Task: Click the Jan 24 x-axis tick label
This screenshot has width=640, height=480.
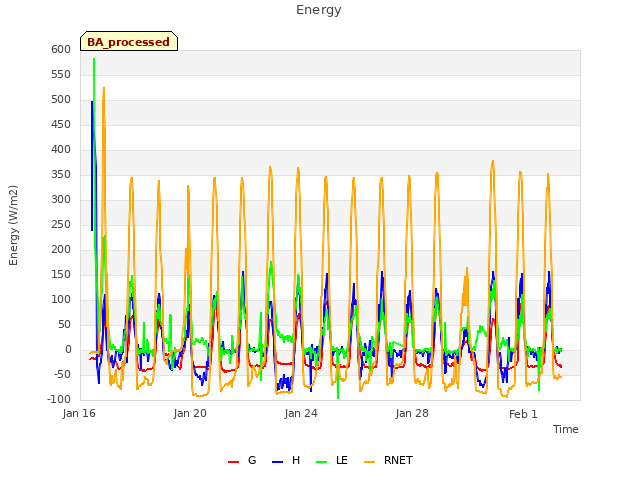Action: 301,413
